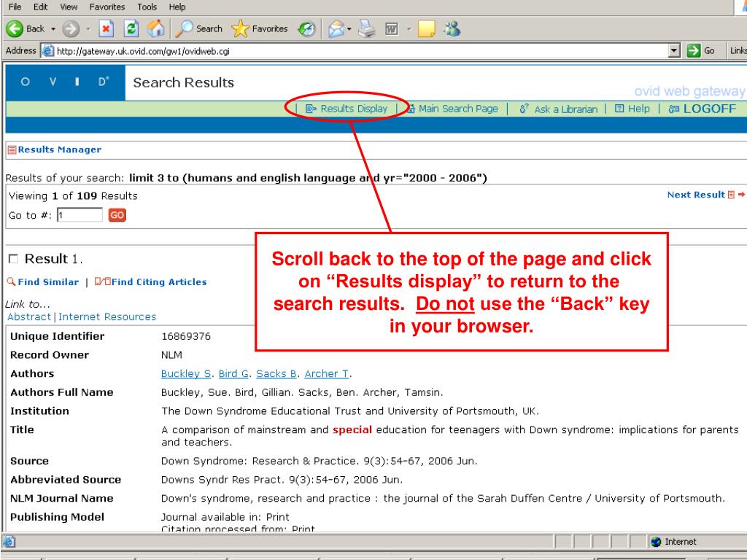Click the browser Back button
747x560 pixels.
click(26, 29)
